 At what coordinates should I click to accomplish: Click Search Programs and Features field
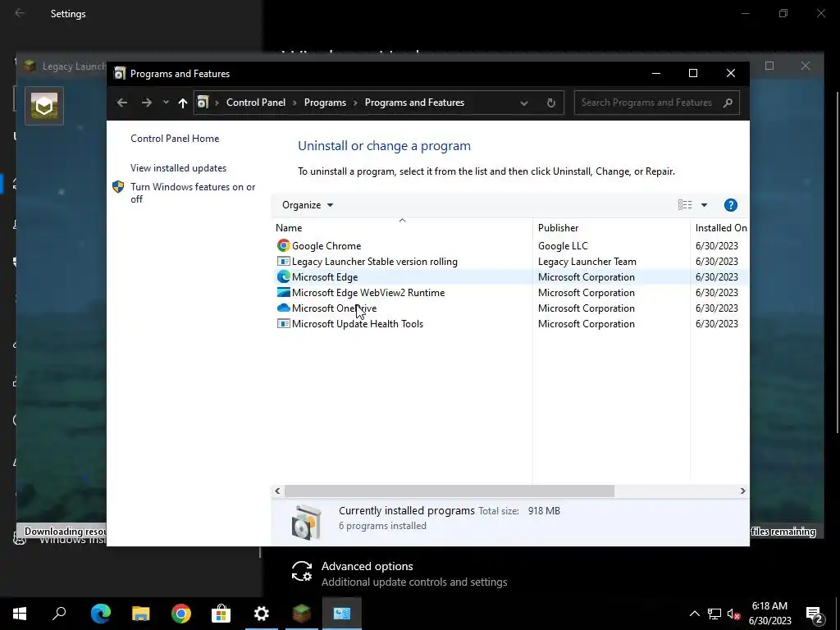[x=656, y=103]
